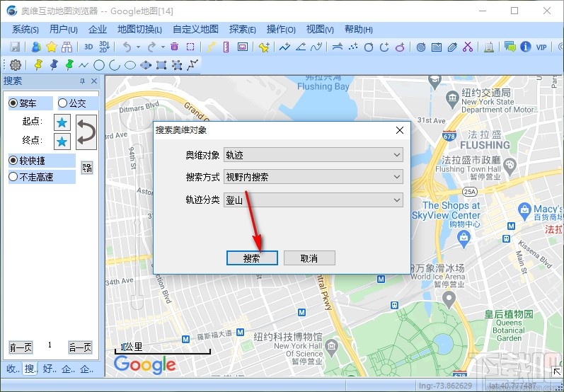Click the Google logo on map
The height and width of the screenshot is (392, 564).
[145, 364]
